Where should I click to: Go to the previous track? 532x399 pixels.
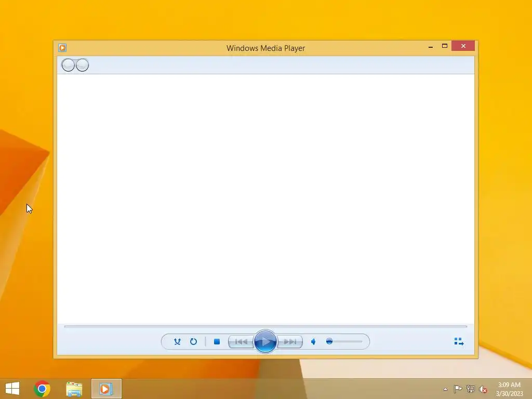click(x=241, y=342)
